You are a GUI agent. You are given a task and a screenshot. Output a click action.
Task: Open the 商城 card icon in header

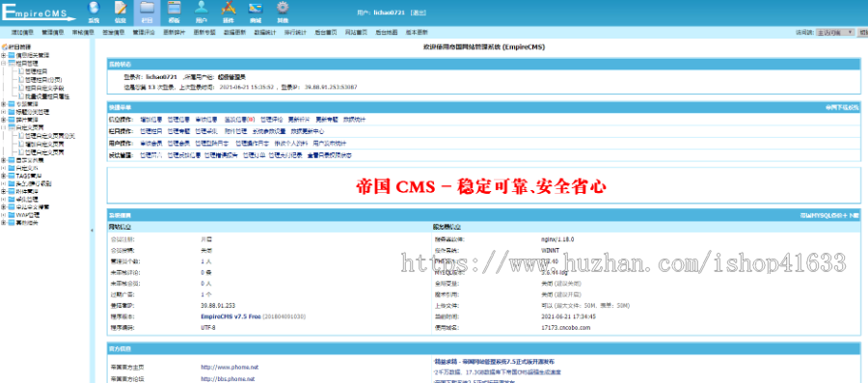[256, 8]
